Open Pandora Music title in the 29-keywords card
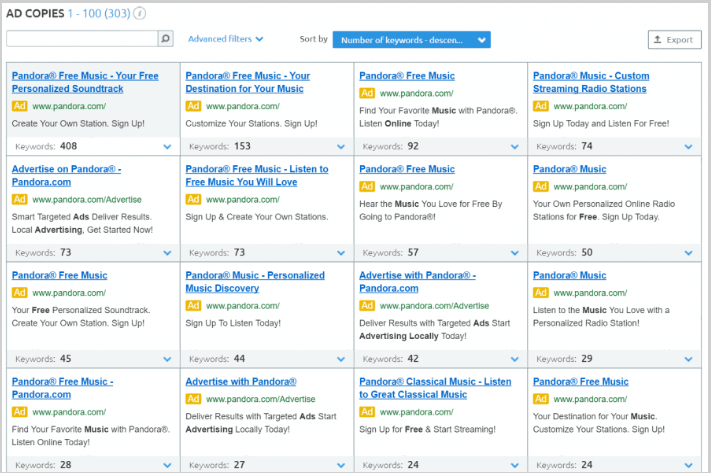 [x=570, y=275]
